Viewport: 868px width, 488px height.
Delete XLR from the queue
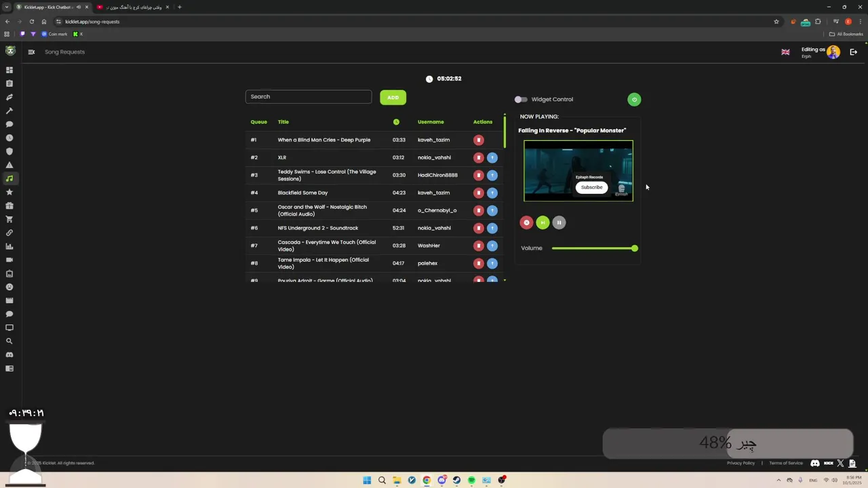[x=479, y=157]
